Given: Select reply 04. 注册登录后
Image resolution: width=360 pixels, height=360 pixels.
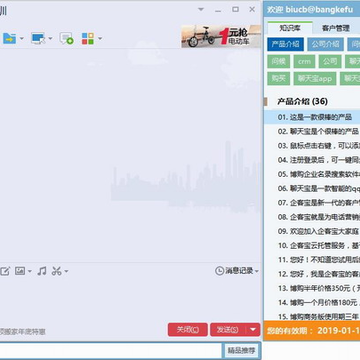Looking at the screenshot, I should coord(312,160).
